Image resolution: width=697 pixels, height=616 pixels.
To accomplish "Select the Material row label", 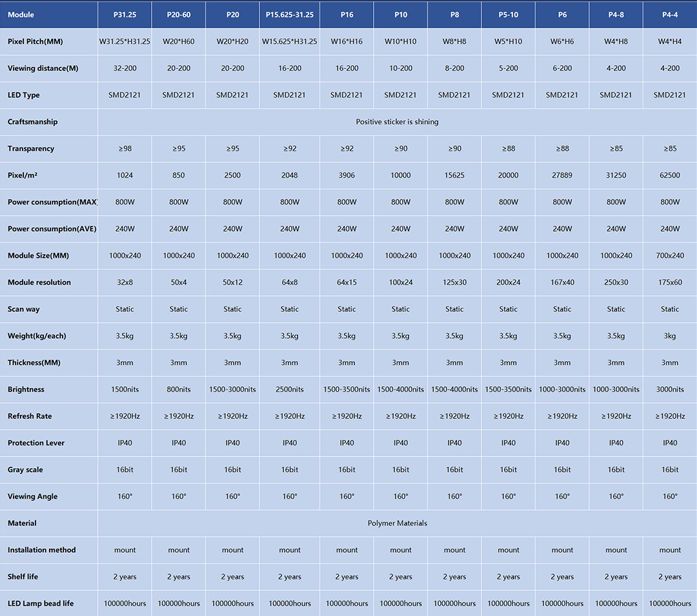I will (22, 523).
